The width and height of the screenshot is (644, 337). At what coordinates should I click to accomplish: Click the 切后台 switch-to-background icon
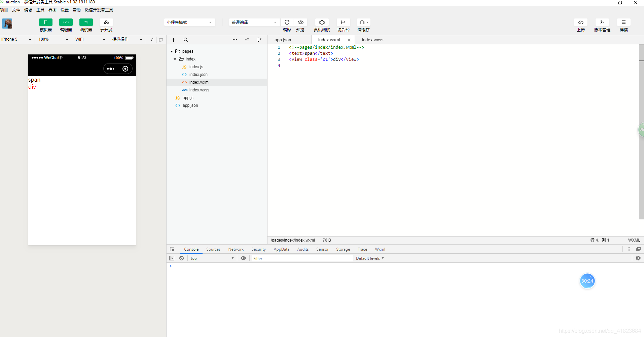click(x=343, y=22)
